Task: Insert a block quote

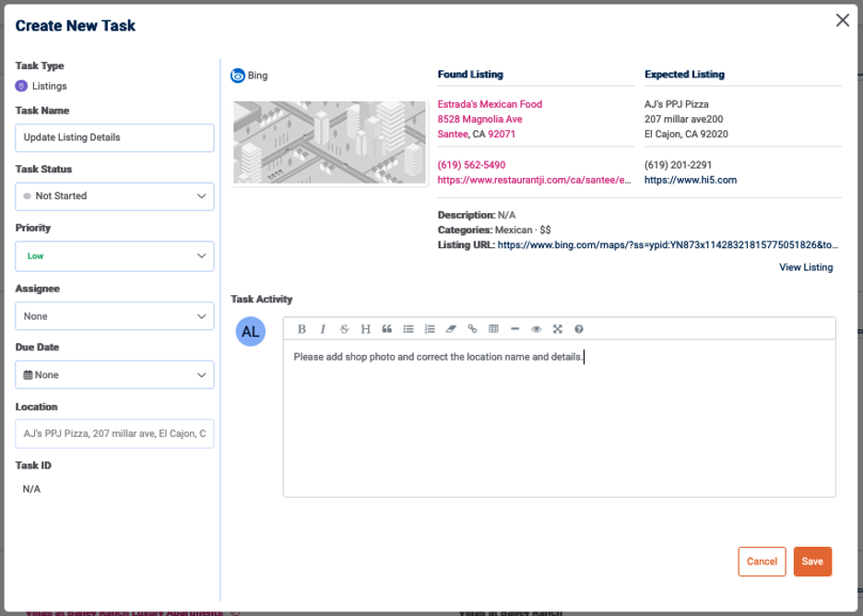Action: [x=387, y=329]
